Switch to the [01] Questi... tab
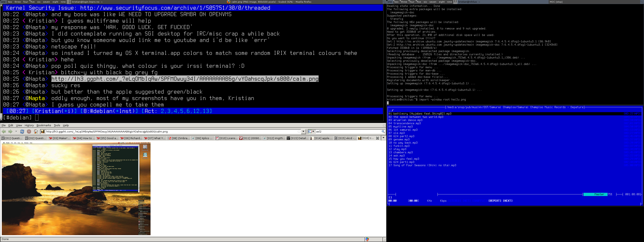The height and width of the screenshot is (242, 644). pyautogui.click(x=12, y=138)
